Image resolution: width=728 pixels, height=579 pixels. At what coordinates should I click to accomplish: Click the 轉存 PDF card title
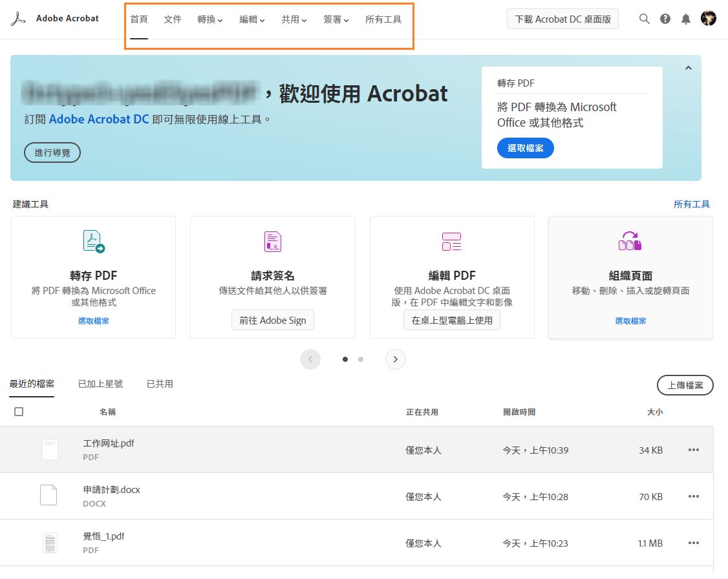(94, 275)
